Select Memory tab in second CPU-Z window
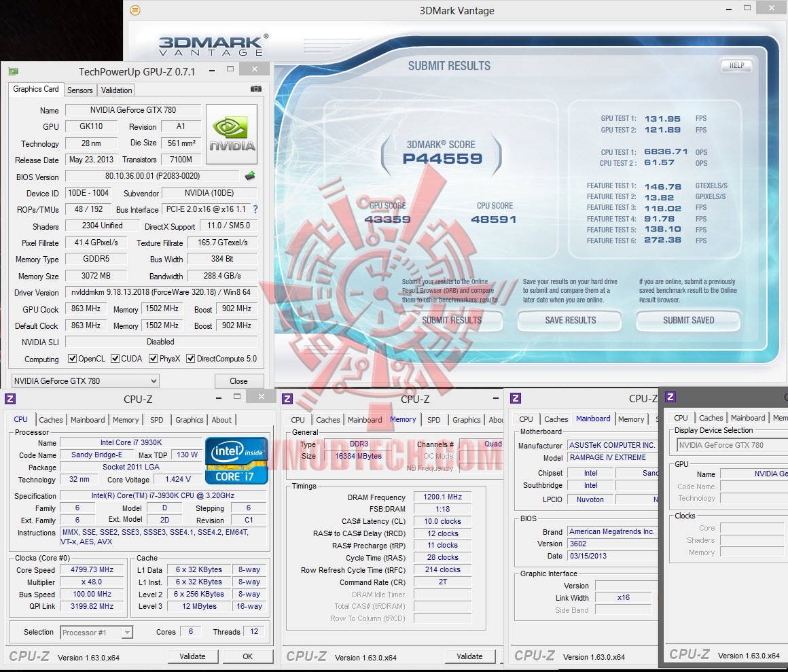Screen dimensions: 788x672 pyautogui.click(x=403, y=419)
